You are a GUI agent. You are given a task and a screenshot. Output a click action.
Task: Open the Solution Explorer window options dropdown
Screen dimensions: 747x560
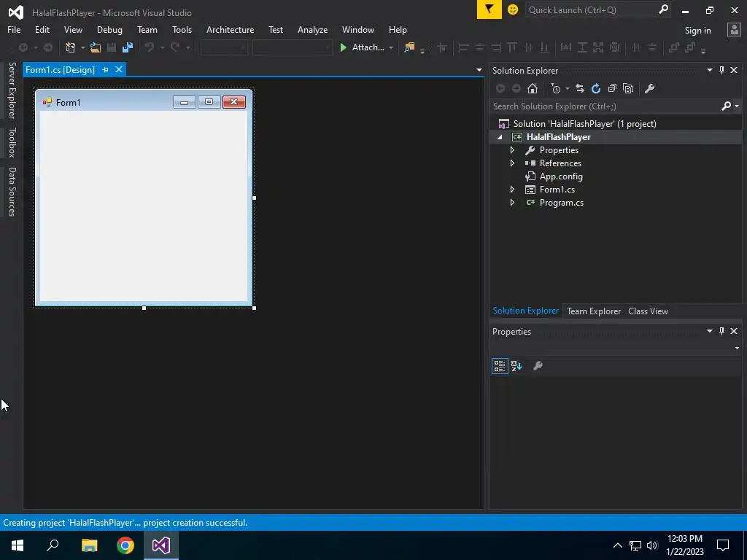pyautogui.click(x=709, y=70)
